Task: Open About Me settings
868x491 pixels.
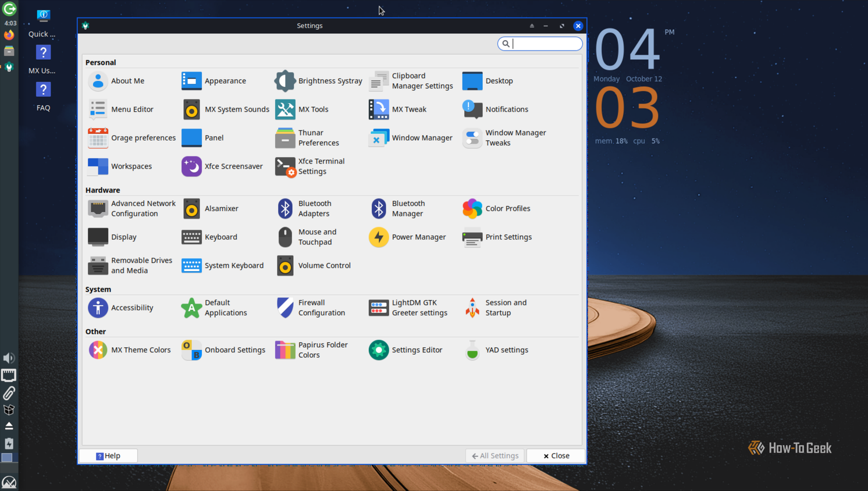Action: 116,81
